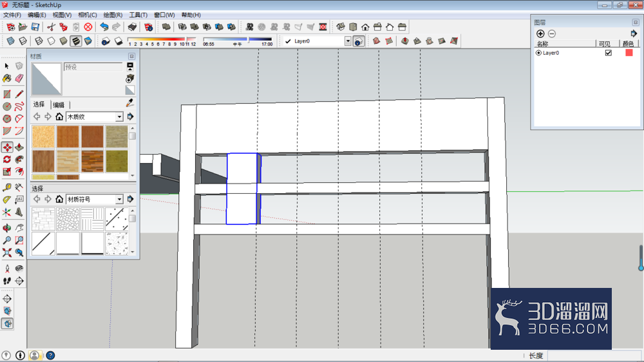Choose the 3D Text tool
Viewport: 644px width, 362px height.
(19, 212)
